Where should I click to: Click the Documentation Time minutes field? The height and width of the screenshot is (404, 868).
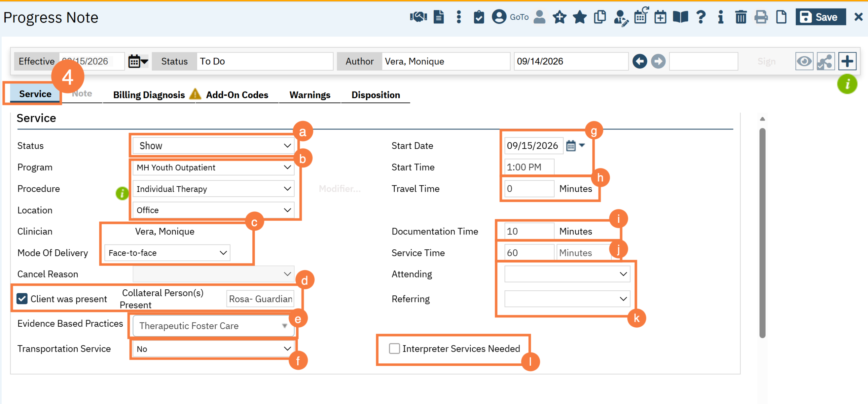point(529,231)
